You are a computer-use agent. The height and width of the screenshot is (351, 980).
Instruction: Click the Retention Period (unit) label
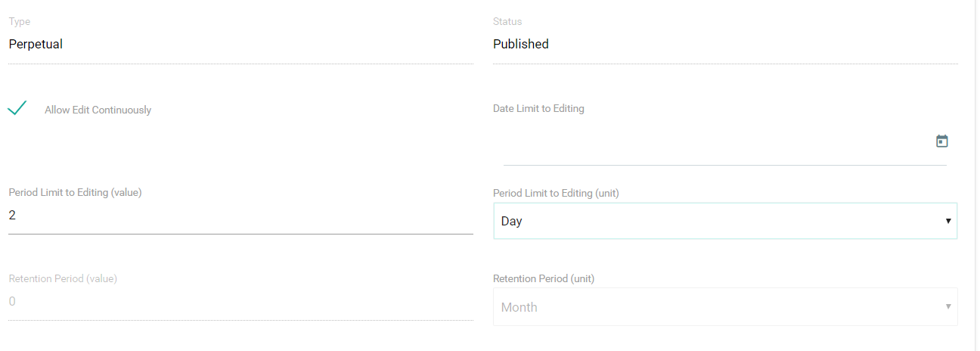click(x=544, y=279)
